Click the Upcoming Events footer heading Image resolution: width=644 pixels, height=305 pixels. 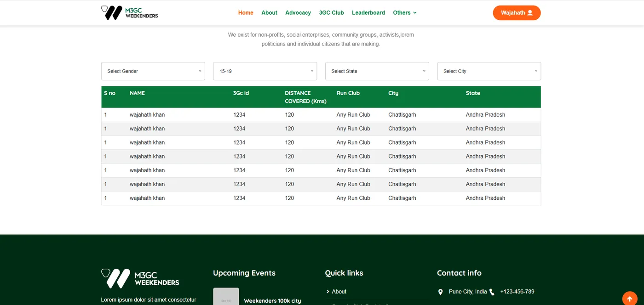[x=244, y=273]
